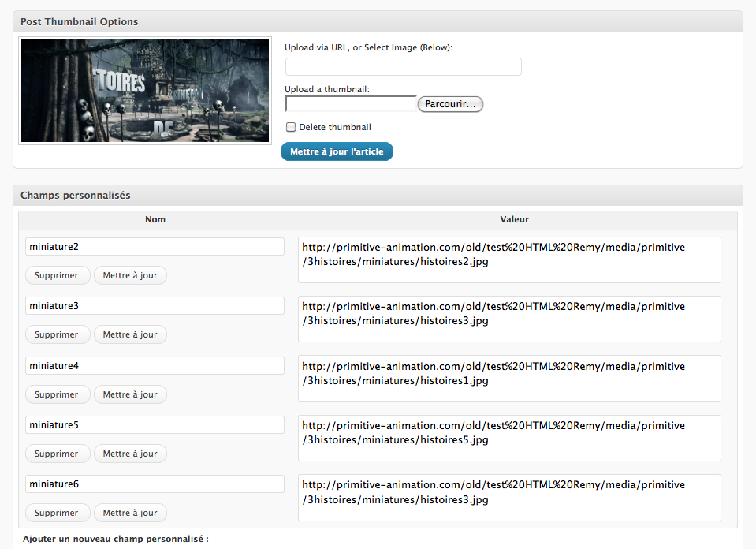Edit the value textarea of miniature6
This screenshot has height=549, width=756.
click(x=509, y=498)
